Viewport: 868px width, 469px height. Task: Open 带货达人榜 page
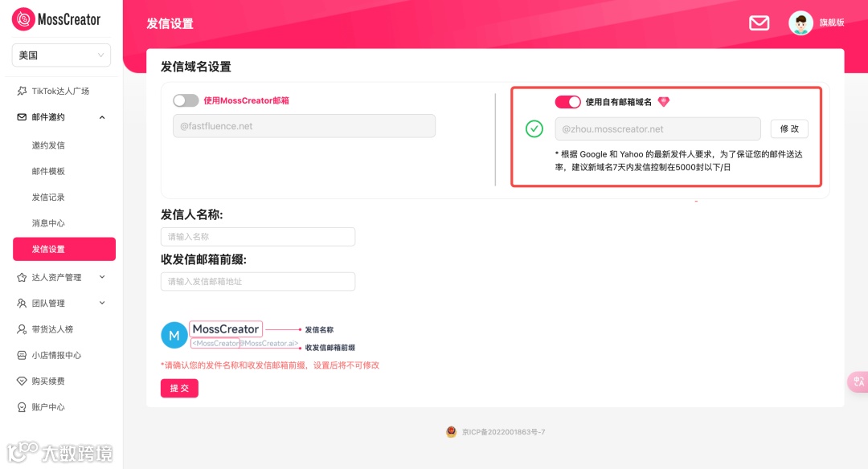(52, 329)
